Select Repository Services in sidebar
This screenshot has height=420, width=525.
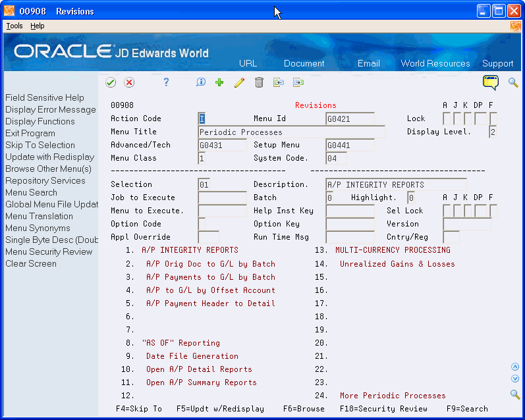(x=45, y=181)
